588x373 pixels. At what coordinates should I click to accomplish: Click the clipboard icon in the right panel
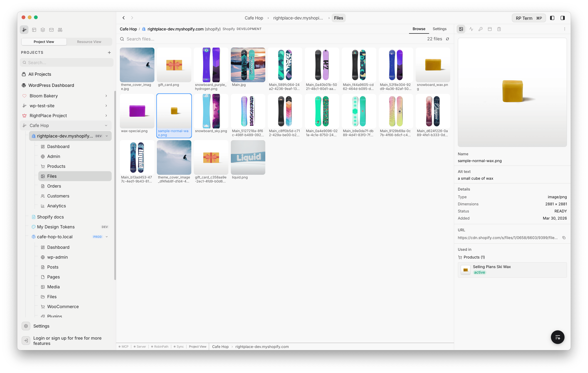499,29
